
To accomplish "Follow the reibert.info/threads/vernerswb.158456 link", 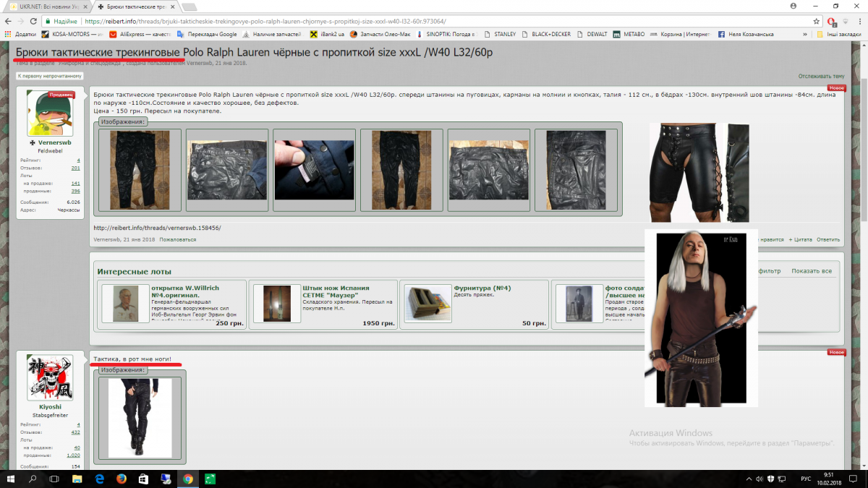I will click(x=157, y=228).
